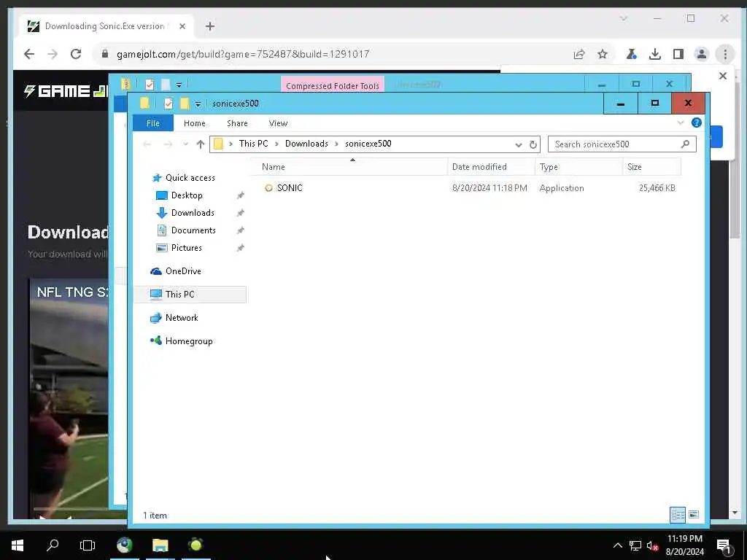Open Chrome downloads tray icon
The image size is (747, 560).
[655, 54]
